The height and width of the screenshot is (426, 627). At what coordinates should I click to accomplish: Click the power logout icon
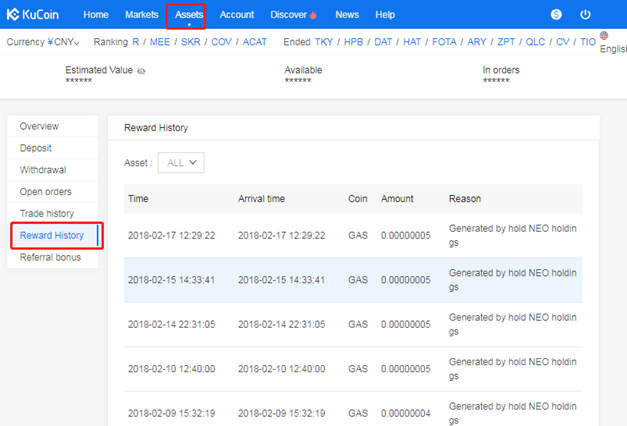click(585, 14)
